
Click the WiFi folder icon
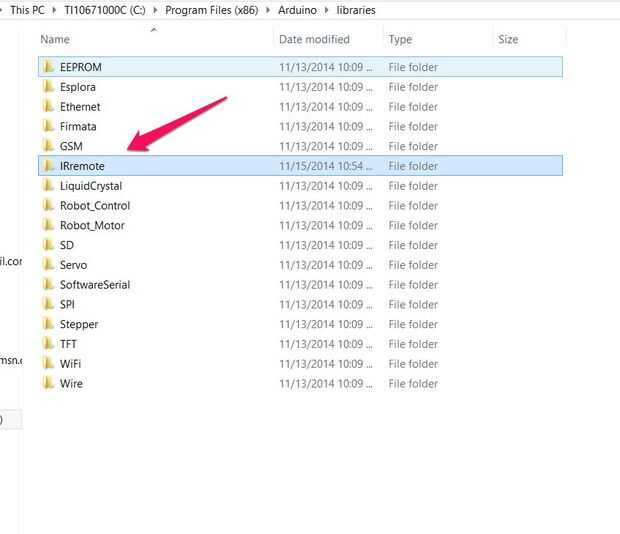(x=48, y=363)
